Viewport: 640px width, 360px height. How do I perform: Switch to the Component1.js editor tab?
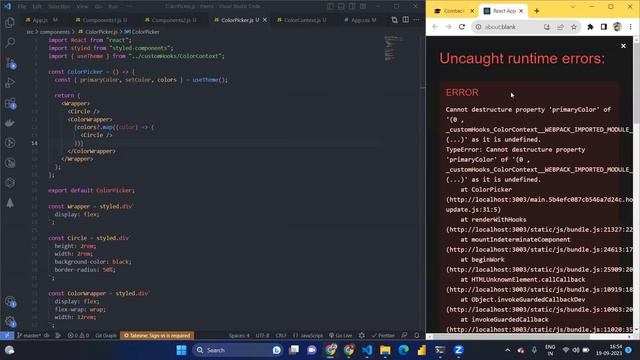tap(102, 20)
